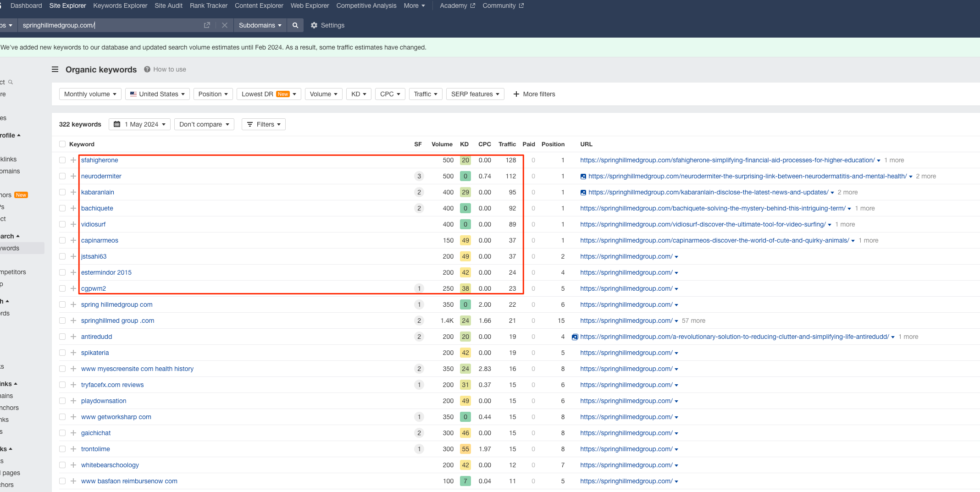Toggle the select-all keywords checkbox

[62, 144]
